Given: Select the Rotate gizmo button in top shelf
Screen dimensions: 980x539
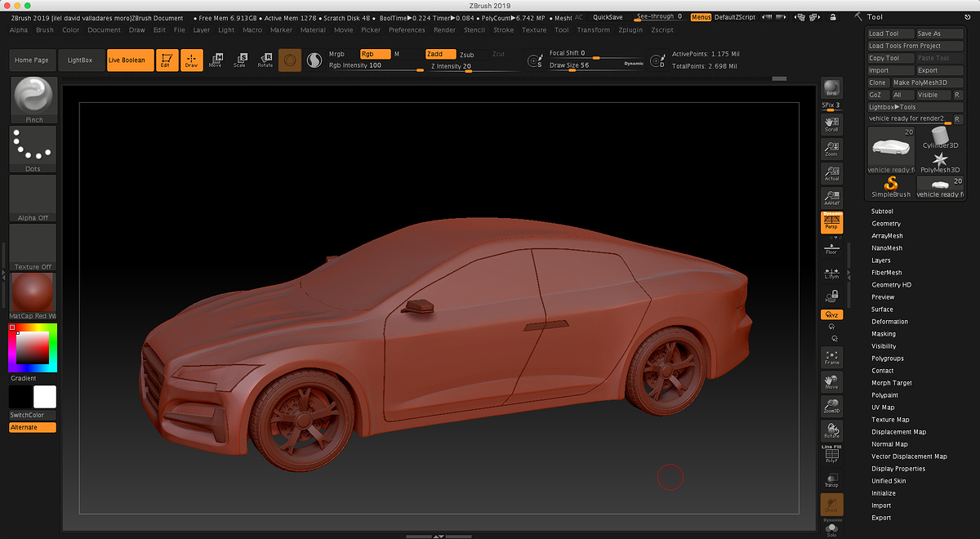Looking at the screenshot, I should coord(265,60).
